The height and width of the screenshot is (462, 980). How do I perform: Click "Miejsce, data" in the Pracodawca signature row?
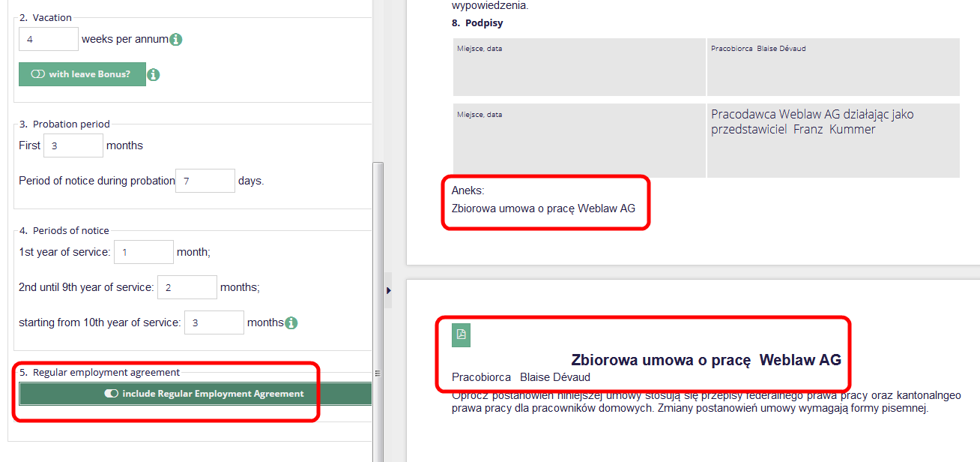(x=480, y=115)
